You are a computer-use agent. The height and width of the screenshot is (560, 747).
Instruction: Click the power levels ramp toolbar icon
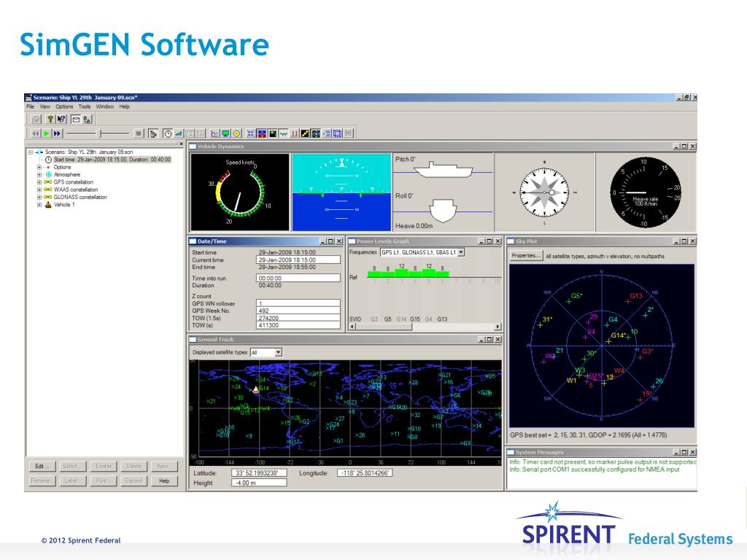click(178, 134)
